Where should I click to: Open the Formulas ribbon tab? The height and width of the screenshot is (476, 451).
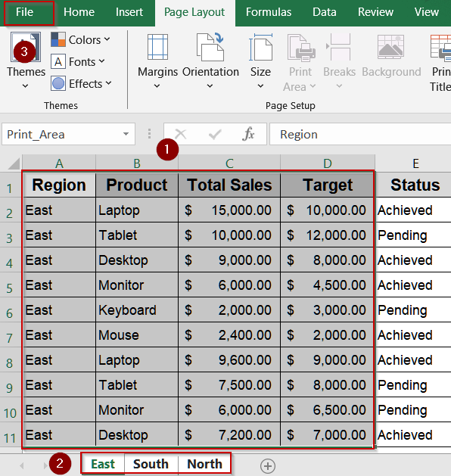pos(269,12)
